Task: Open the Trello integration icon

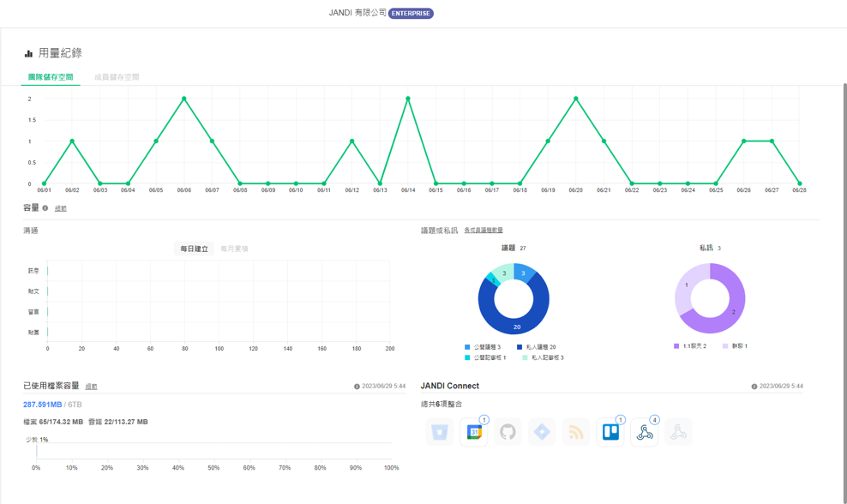Action: (x=610, y=433)
